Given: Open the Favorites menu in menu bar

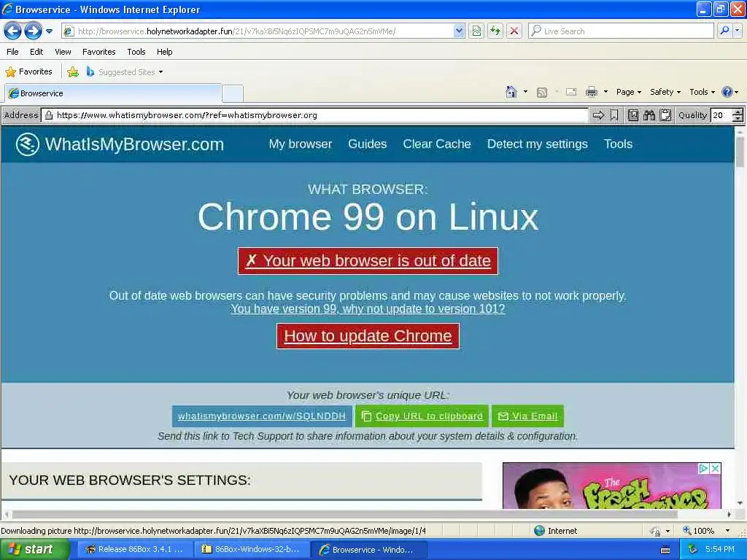Looking at the screenshot, I should click(98, 52).
